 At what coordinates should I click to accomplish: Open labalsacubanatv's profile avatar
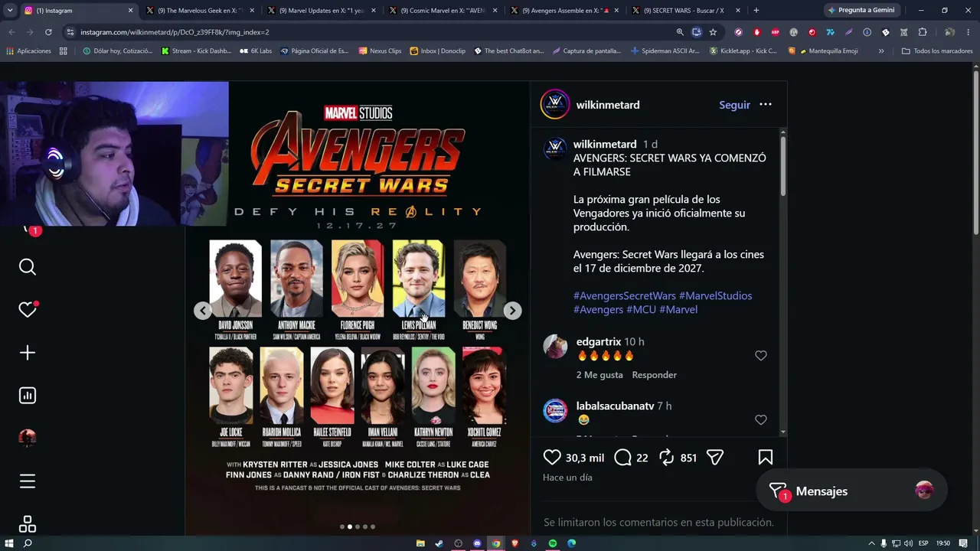point(555,411)
